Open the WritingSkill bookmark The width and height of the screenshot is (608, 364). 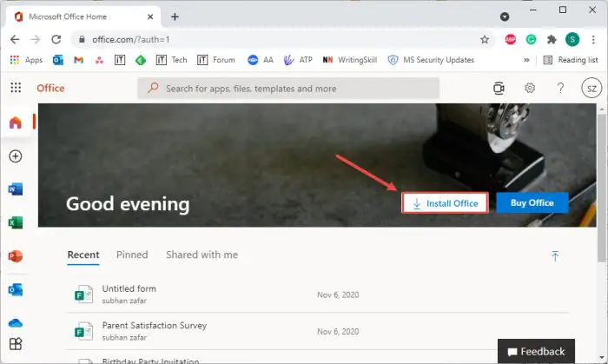coord(349,60)
